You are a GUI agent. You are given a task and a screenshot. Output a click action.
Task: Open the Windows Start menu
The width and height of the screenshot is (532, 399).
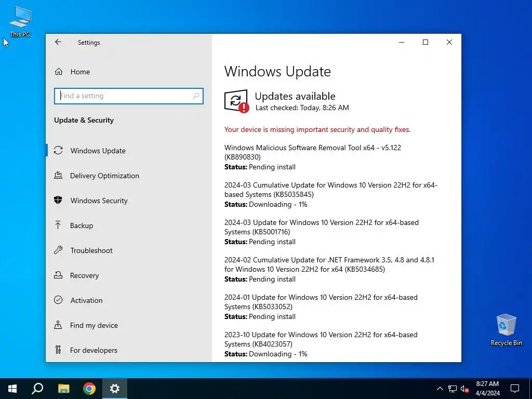(x=12, y=389)
